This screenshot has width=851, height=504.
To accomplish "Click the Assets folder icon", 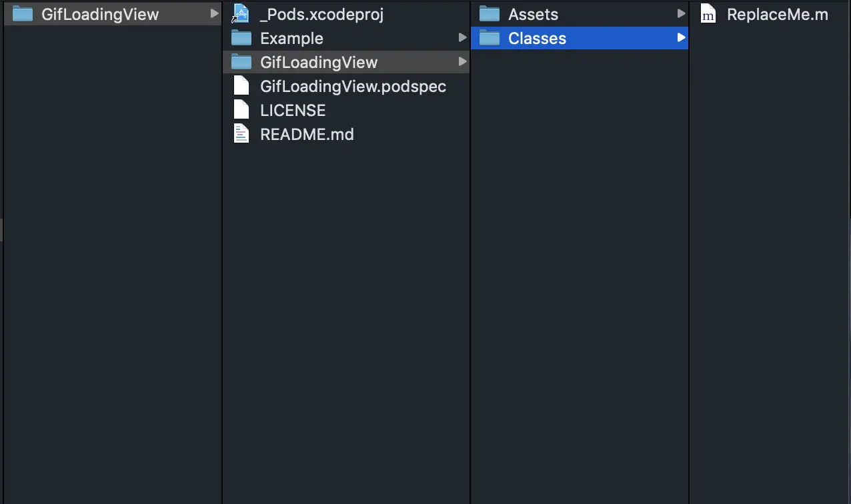I will pyautogui.click(x=490, y=14).
